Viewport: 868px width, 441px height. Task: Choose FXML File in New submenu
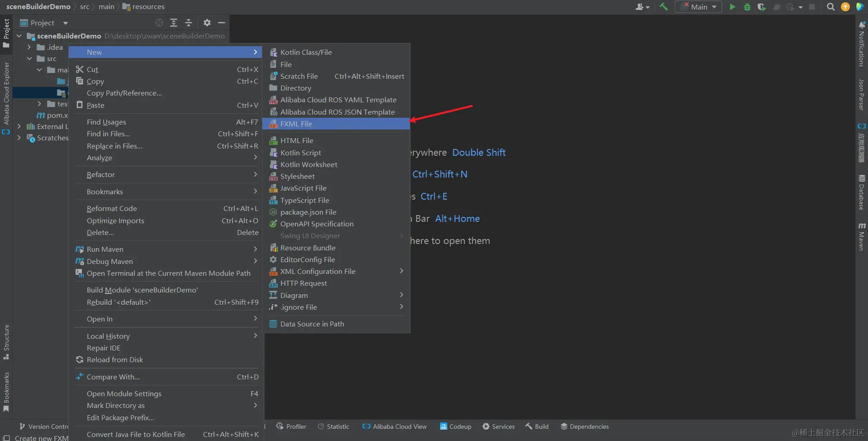tap(336, 124)
